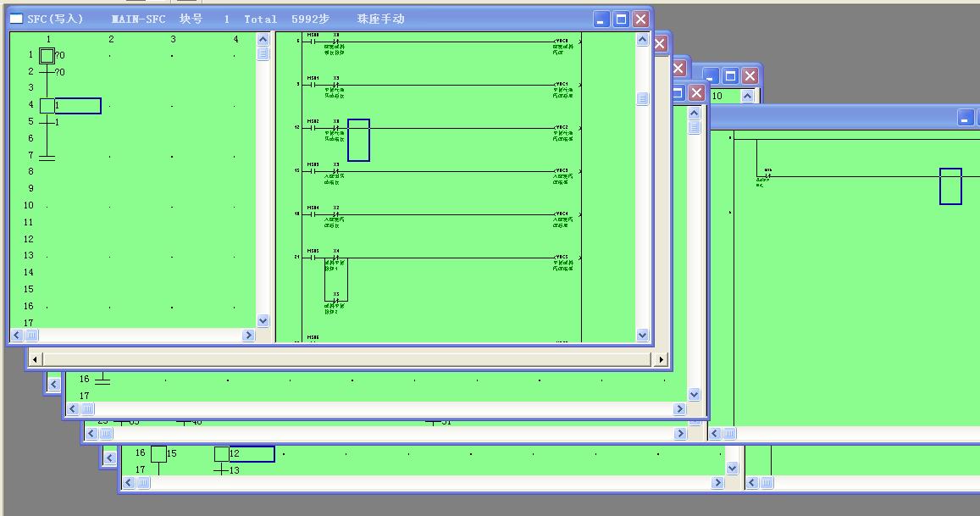The image size is (980, 516).
Task: Select the end step symbol in row 7
Action: pyautogui.click(x=47, y=157)
